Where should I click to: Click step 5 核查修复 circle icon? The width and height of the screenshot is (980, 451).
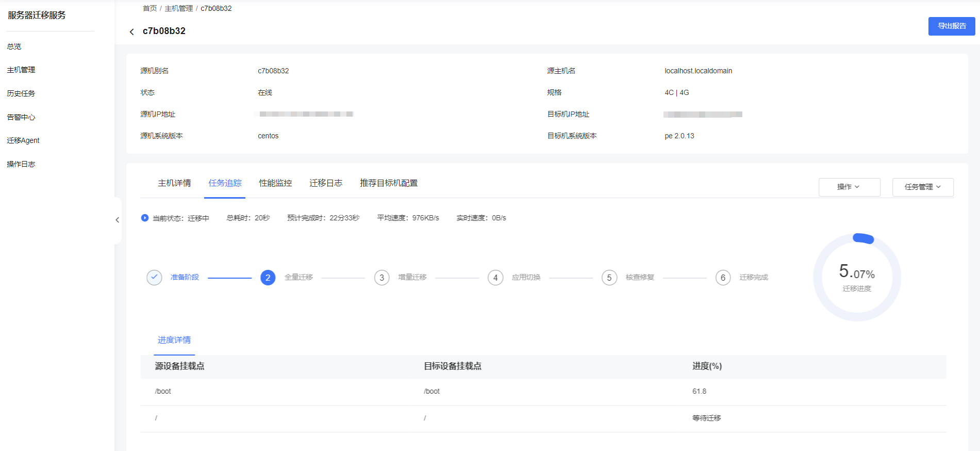click(x=609, y=278)
